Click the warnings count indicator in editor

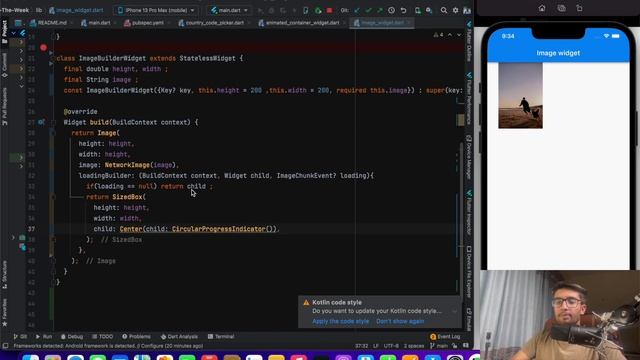(439, 35)
